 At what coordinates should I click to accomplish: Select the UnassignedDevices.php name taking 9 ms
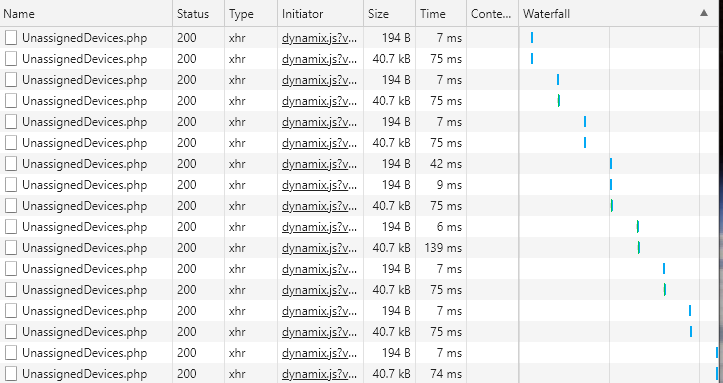pyautogui.click(x=84, y=185)
